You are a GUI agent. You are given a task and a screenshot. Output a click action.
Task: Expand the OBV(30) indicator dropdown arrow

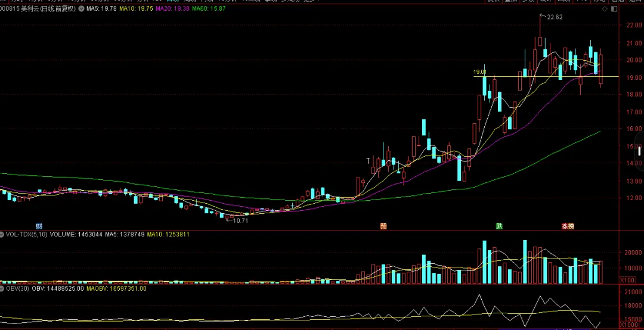[x=2, y=288]
